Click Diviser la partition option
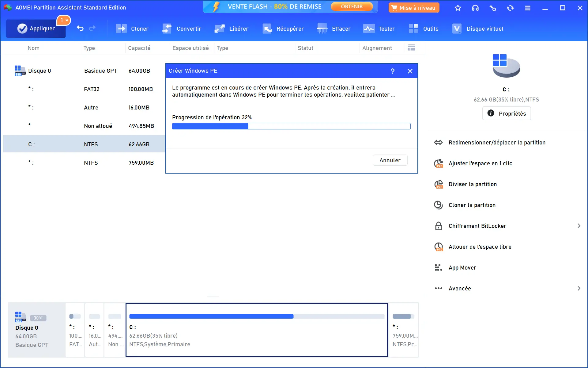588x368 pixels. tap(473, 184)
